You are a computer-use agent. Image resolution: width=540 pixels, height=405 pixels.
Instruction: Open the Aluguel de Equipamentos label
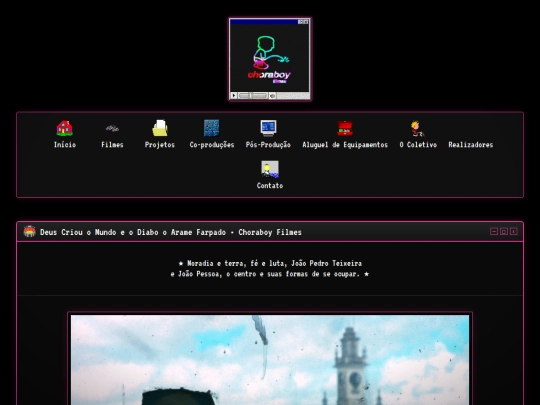(x=345, y=145)
